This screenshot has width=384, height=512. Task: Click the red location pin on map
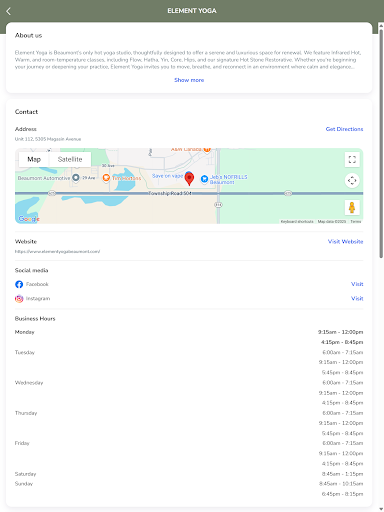tap(189, 179)
